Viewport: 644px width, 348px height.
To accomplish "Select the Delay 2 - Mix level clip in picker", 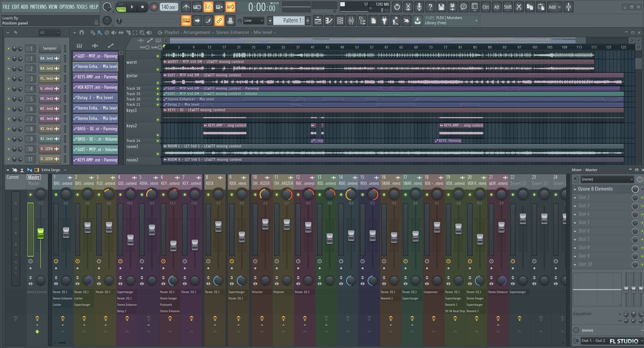I will click(95, 98).
